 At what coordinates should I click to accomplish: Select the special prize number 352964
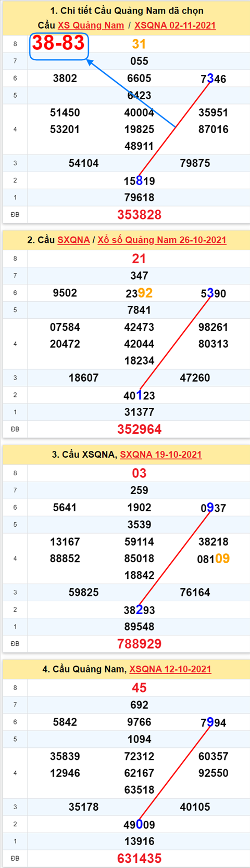coord(140,430)
